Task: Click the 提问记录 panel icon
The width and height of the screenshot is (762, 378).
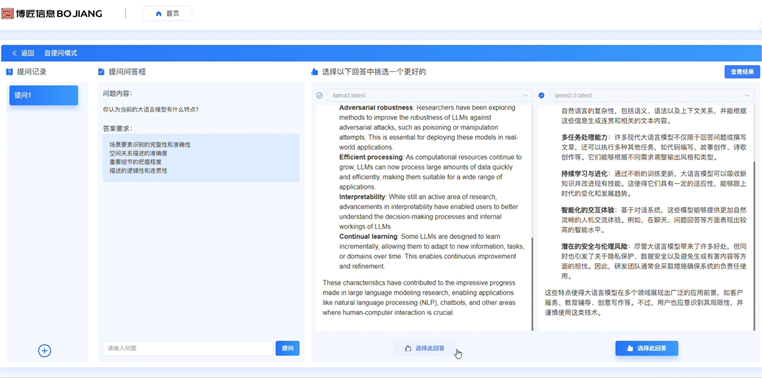Action: point(9,72)
